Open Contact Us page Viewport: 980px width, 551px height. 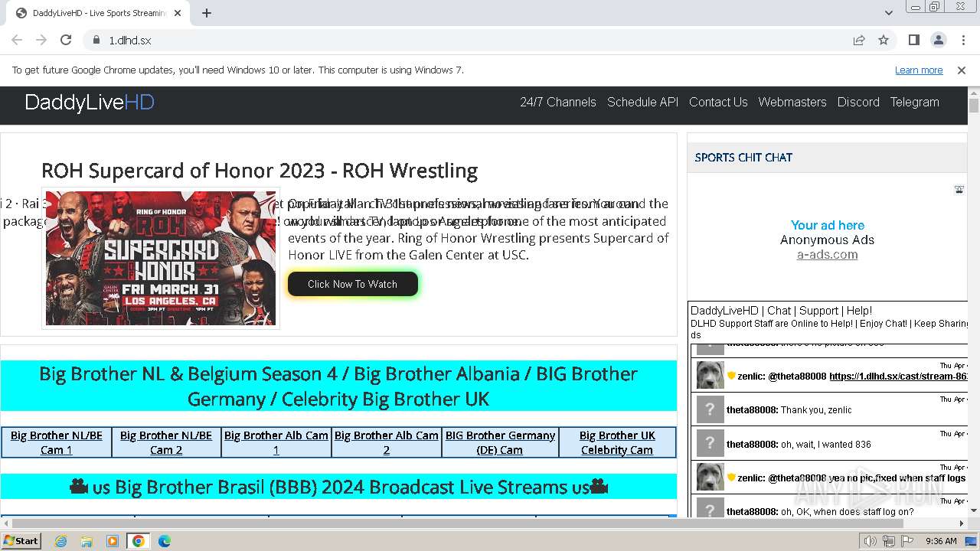(x=718, y=102)
